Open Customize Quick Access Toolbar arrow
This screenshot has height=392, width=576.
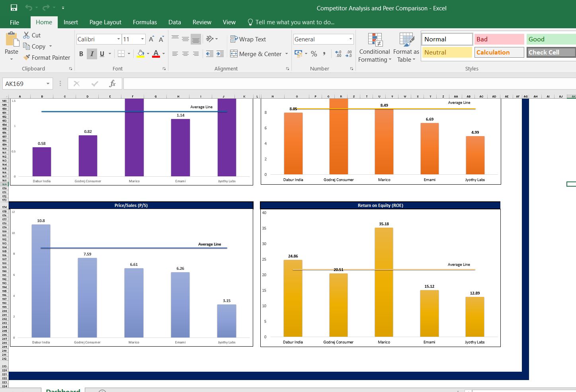63,8
